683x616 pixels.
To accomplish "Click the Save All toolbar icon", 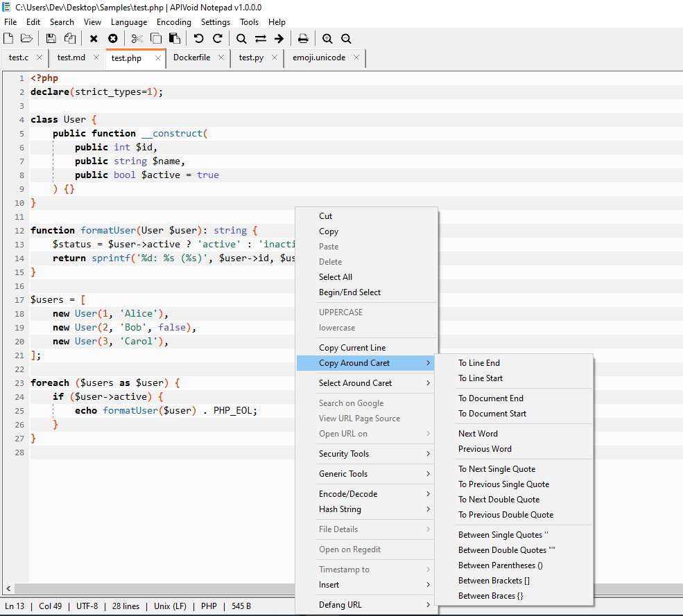I will pyautogui.click(x=70, y=38).
